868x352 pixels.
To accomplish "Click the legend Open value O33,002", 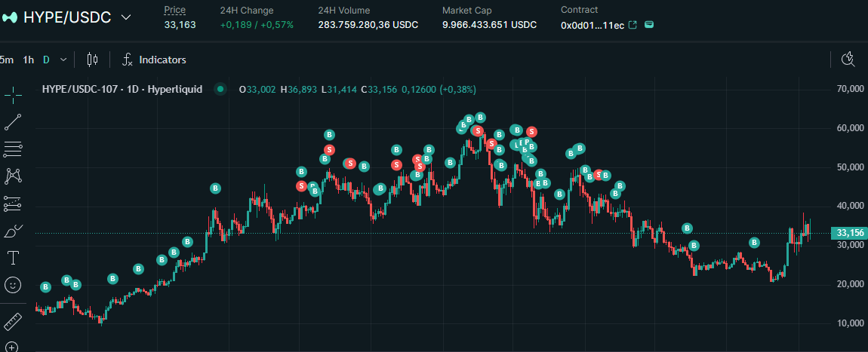I will coord(257,89).
